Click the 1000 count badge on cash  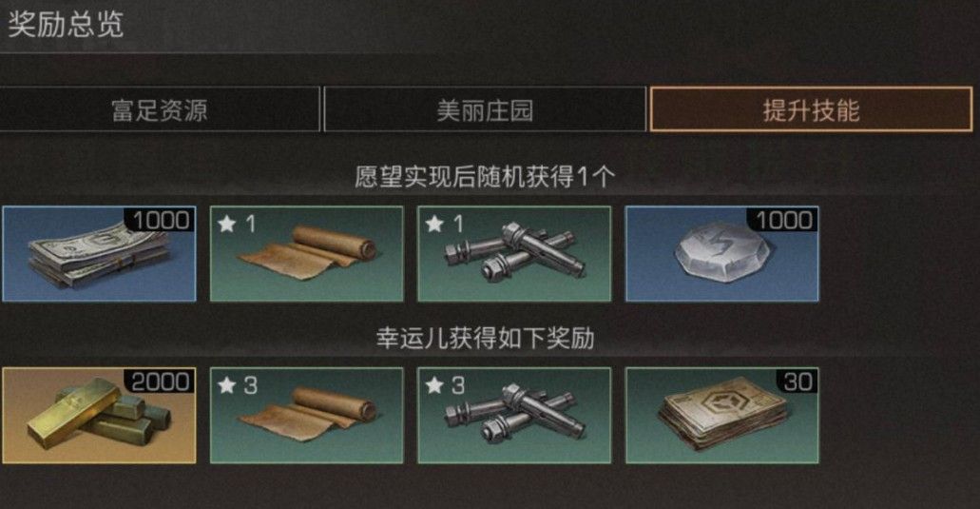click(x=160, y=220)
